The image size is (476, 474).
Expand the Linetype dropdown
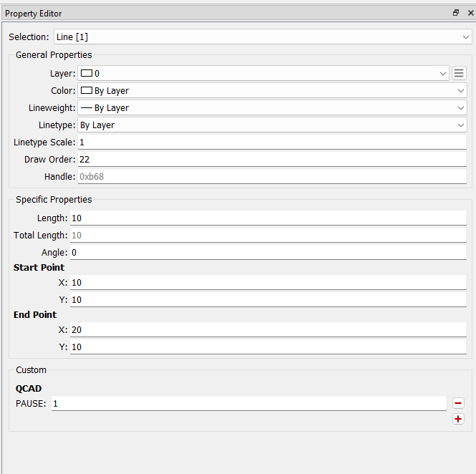click(272, 125)
